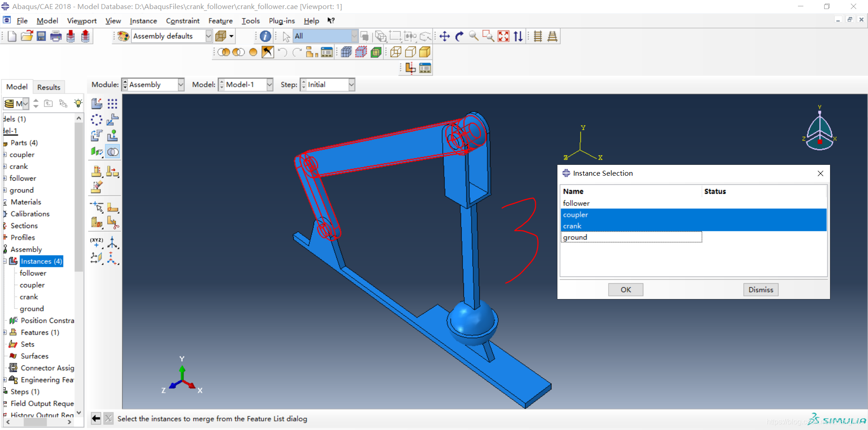Select the Rotate View tool
The width and height of the screenshot is (868, 430).
pos(459,36)
